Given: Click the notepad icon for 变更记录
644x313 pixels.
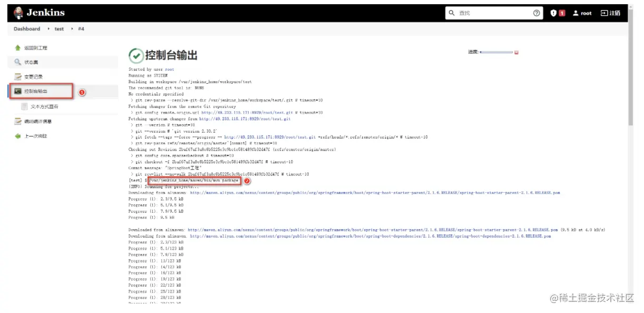Looking at the screenshot, I should point(17,76).
